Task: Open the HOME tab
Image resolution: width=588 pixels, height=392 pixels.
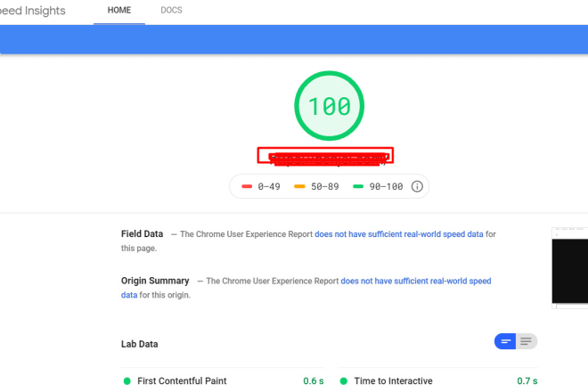Action: 119,11
